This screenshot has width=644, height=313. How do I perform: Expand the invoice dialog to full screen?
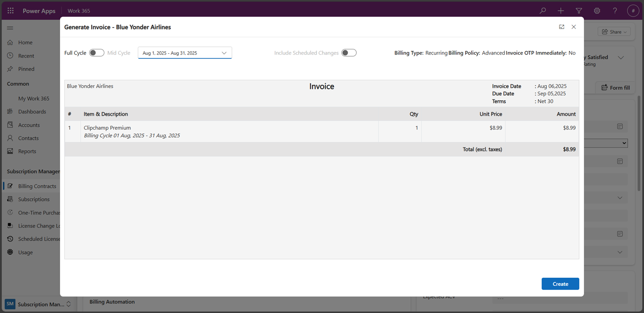[x=562, y=27]
